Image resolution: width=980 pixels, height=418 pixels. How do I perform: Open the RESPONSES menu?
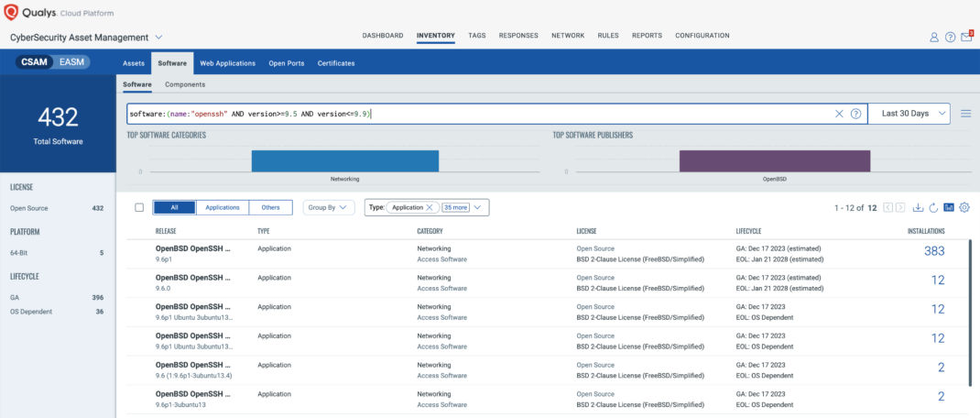518,36
